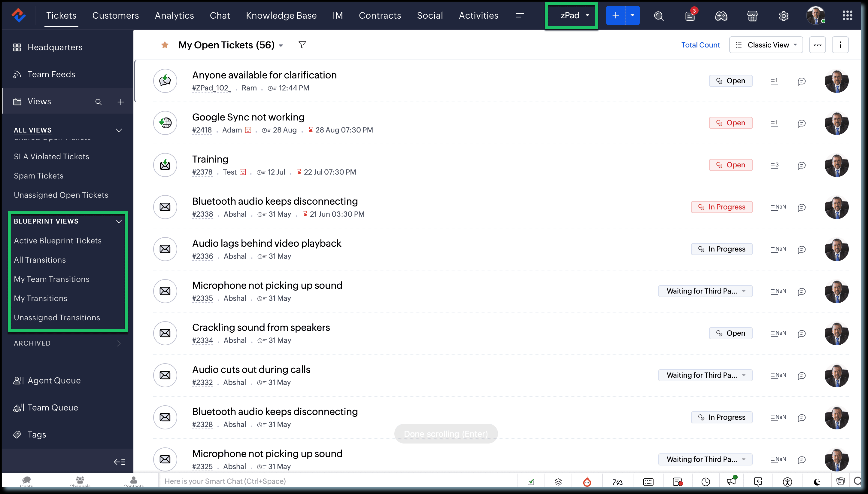Select Active Blueprint Tickets view
The width and height of the screenshot is (868, 494).
[x=58, y=241]
